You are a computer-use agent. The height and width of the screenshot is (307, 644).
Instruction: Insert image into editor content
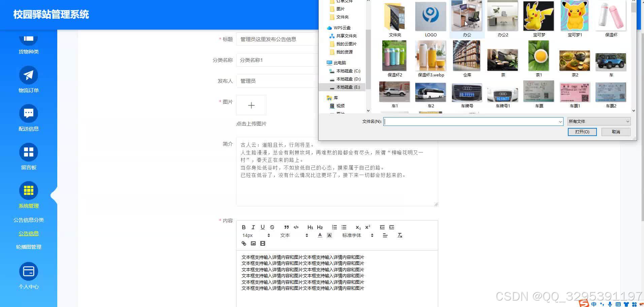click(253, 243)
